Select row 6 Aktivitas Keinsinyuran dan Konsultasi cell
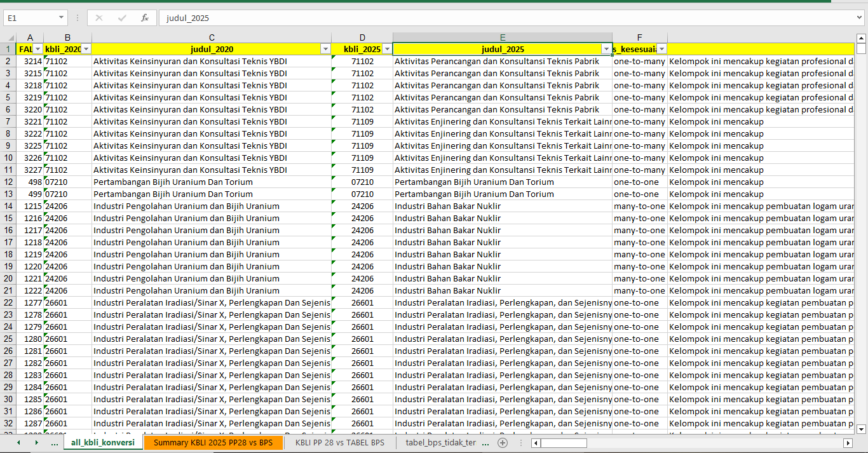Screen dimensions: 868x453 [x=212, y=109]
